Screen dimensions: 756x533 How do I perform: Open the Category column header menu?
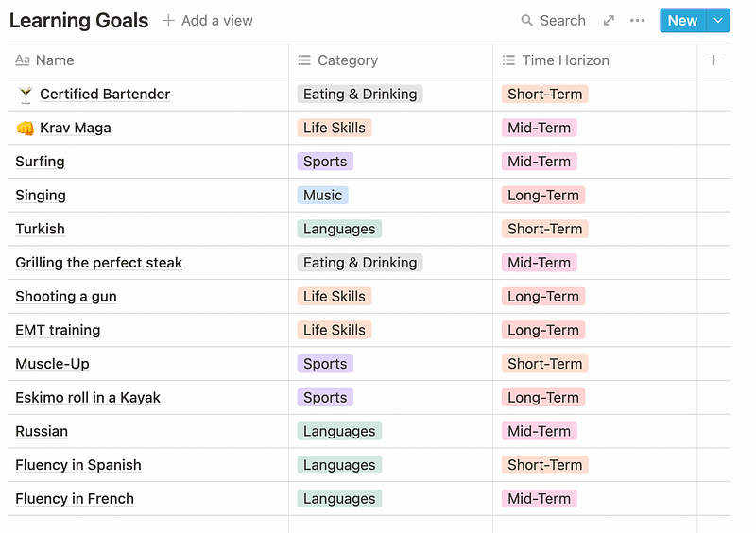click(x=348, y=60)
